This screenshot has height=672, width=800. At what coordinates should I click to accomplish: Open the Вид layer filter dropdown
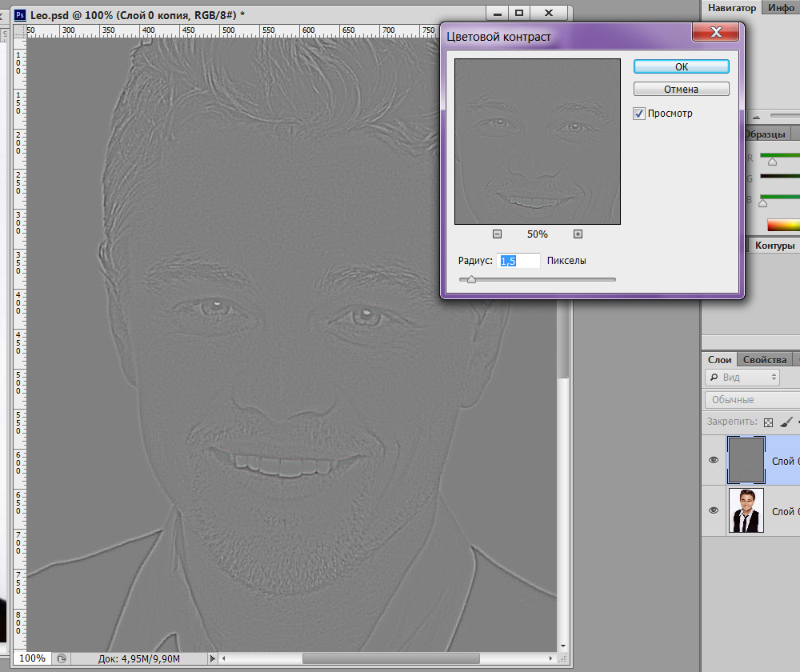coord(742,377)
